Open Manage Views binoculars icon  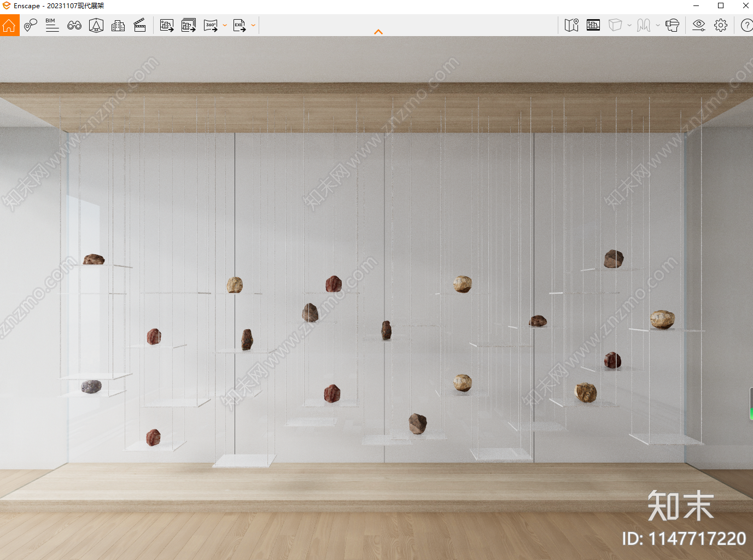tap(74, 25)
